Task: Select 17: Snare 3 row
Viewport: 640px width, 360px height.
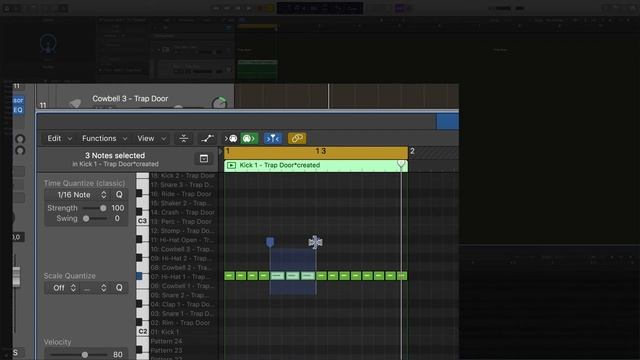Action: [x=182, y=185]
